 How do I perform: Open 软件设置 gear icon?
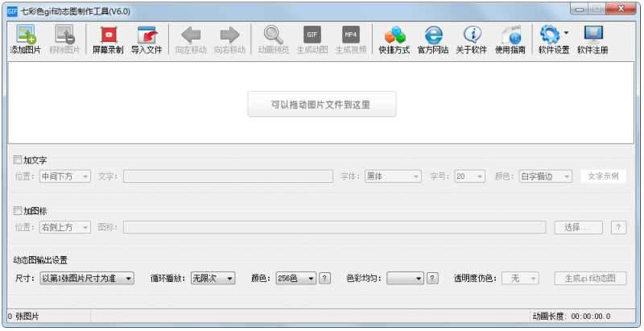(551, 35)
